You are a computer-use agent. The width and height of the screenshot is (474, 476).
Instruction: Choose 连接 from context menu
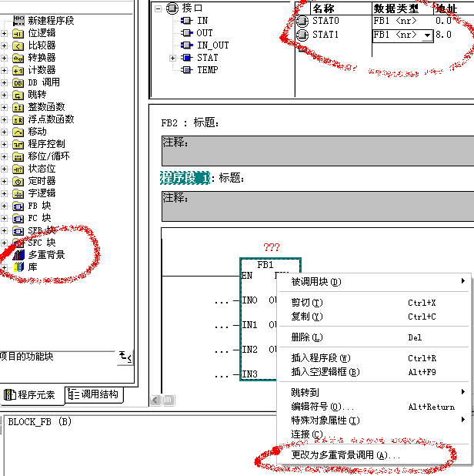[375, 434]
